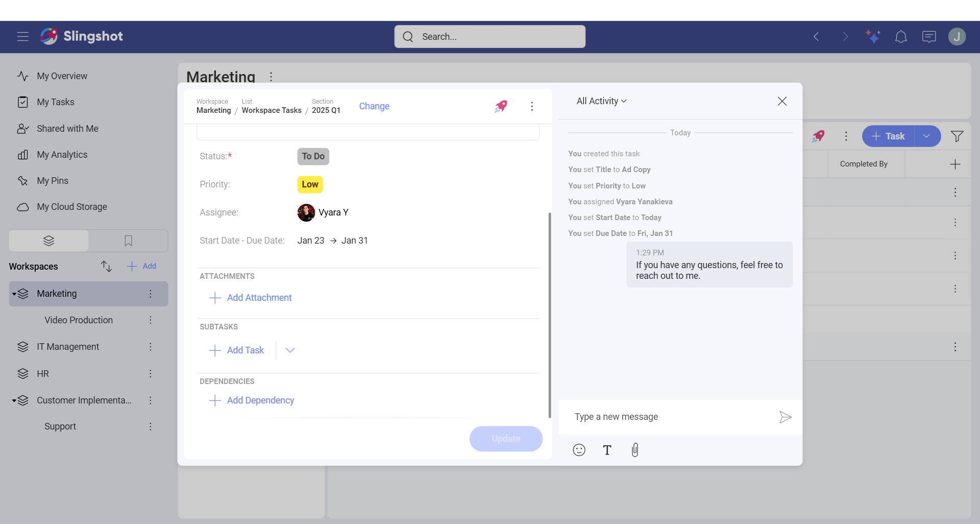Image resolution: width=980 pixels, height=524 pixels.
Task: Open the AI sparkle assistant icon
Action: click(873, 36)
